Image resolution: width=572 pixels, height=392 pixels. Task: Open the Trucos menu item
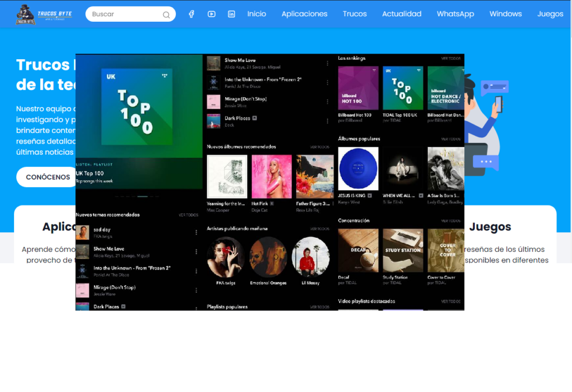[x=355, y=14]
